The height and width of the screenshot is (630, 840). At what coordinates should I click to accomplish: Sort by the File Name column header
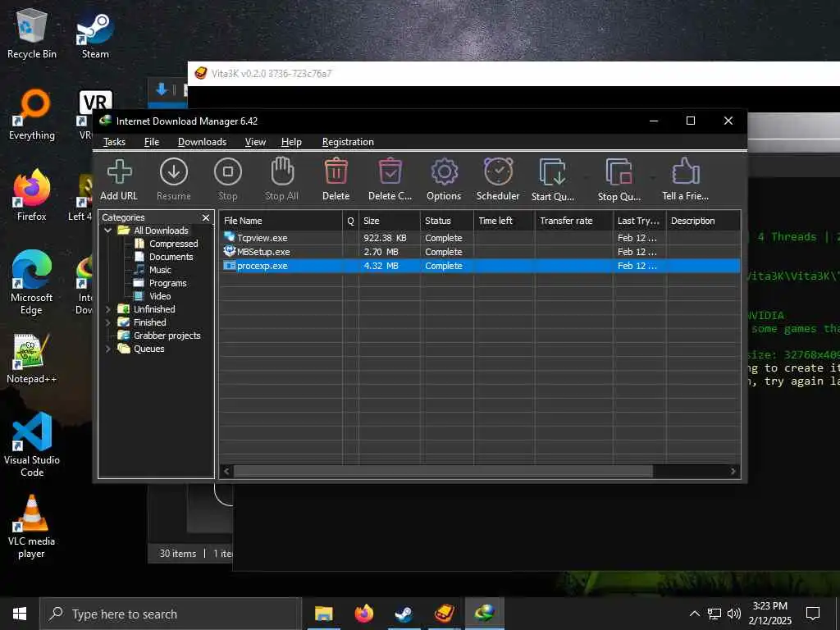(281, 221)
